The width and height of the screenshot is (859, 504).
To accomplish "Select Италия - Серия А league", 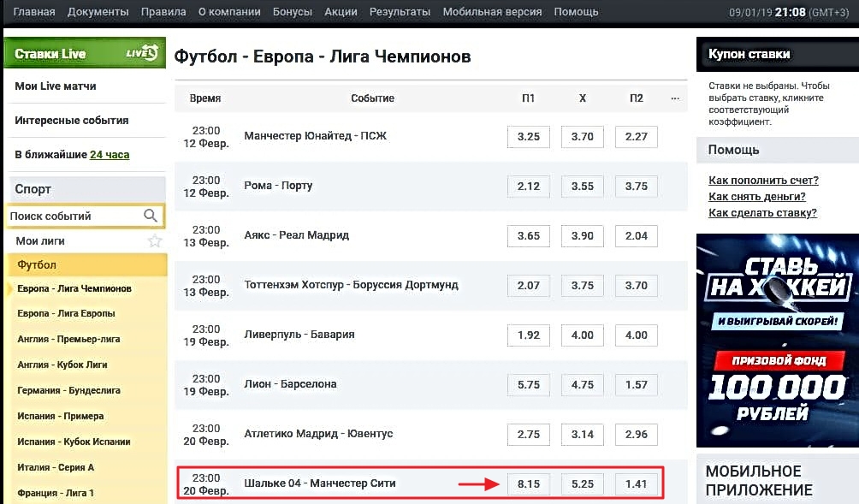I will click(x=56, y=467).
